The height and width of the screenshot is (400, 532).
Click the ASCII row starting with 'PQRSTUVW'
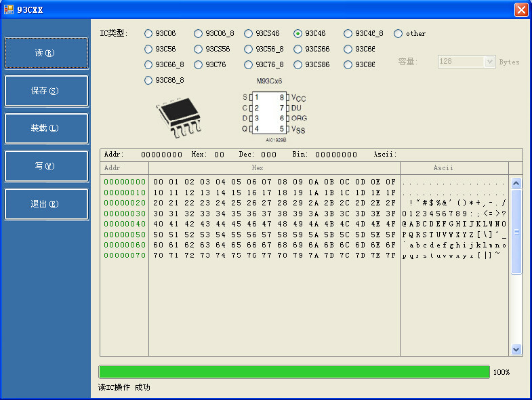(454, 235)
